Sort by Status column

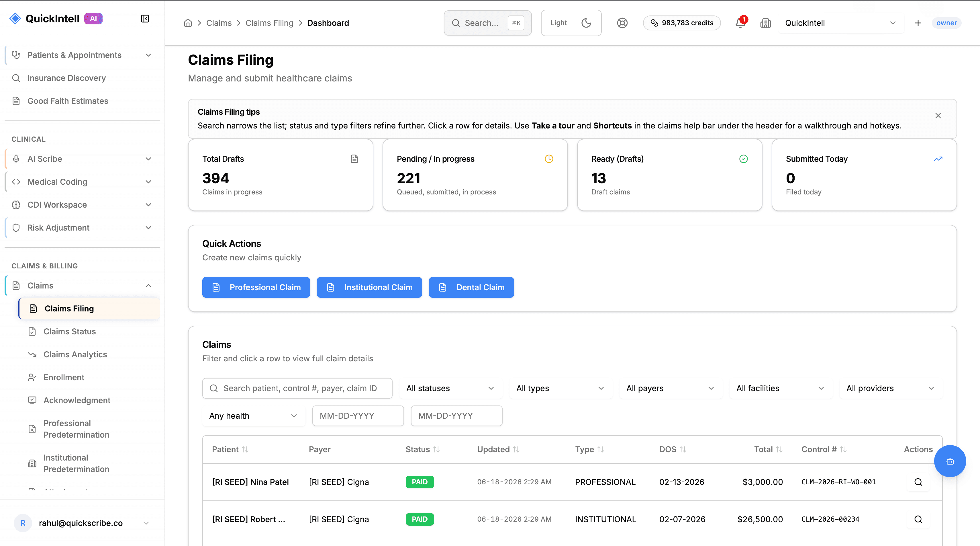pos(423,450)
